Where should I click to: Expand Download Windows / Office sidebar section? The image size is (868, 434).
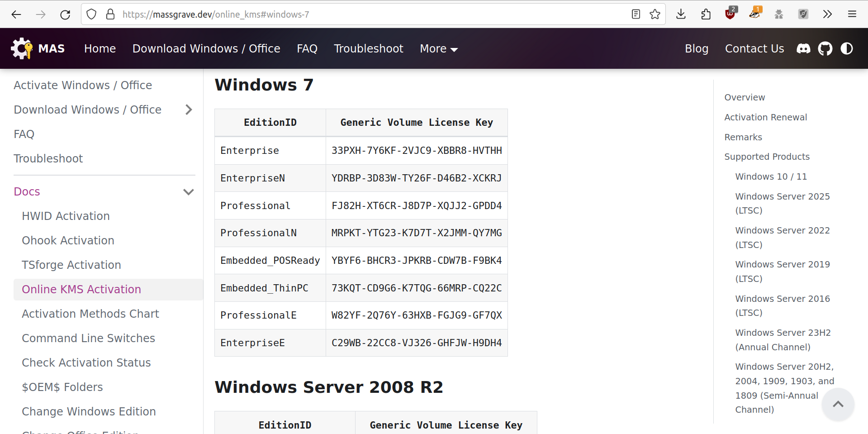point(189,110)
